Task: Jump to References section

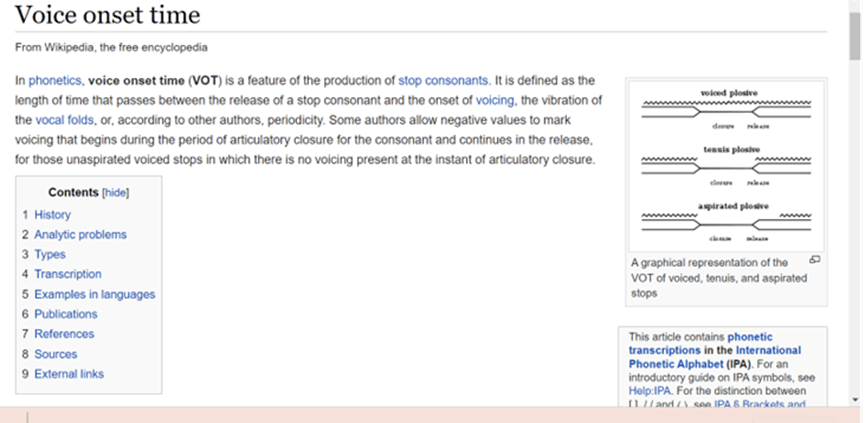Action: click(x=64, y=334)
